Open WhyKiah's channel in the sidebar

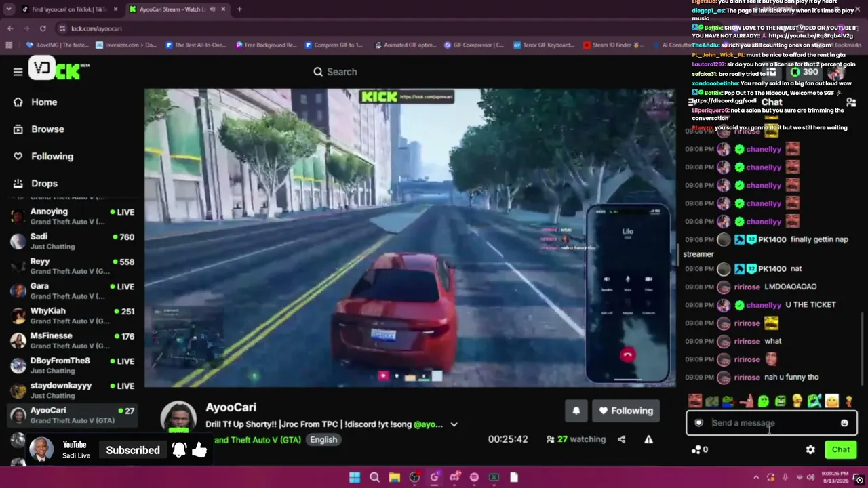point(71,316)
